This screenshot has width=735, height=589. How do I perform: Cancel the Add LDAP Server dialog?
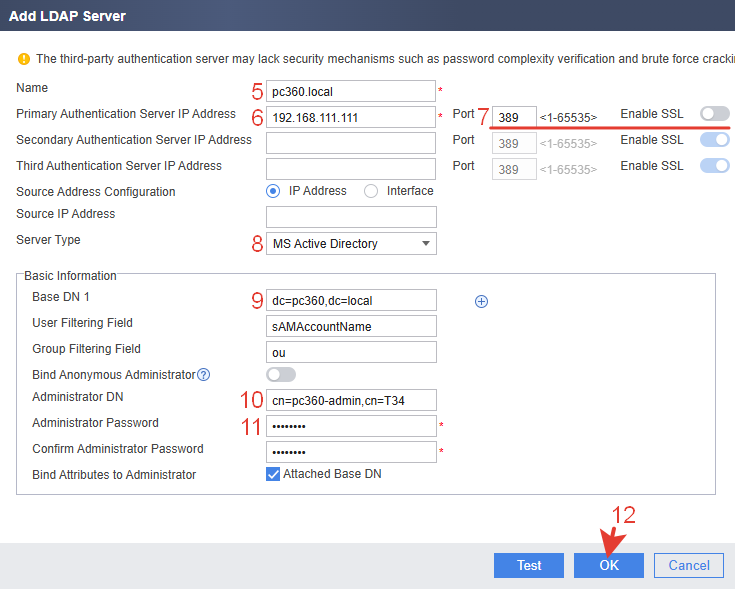(x=689, y=565)
